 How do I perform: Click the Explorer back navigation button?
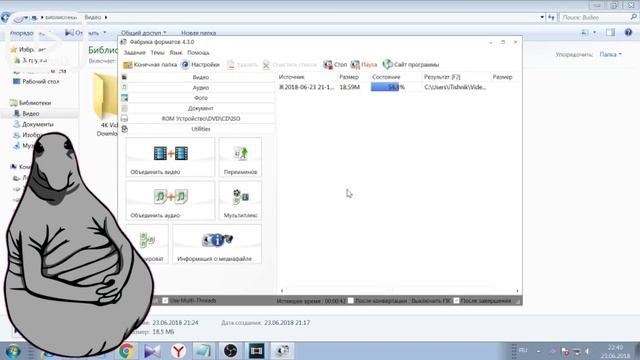point(5,18)
